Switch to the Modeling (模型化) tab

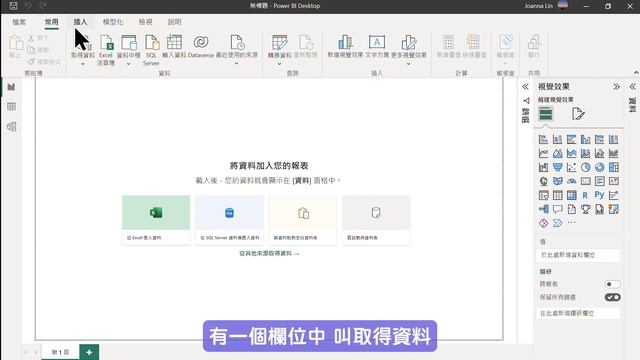(x=113, y=22)
